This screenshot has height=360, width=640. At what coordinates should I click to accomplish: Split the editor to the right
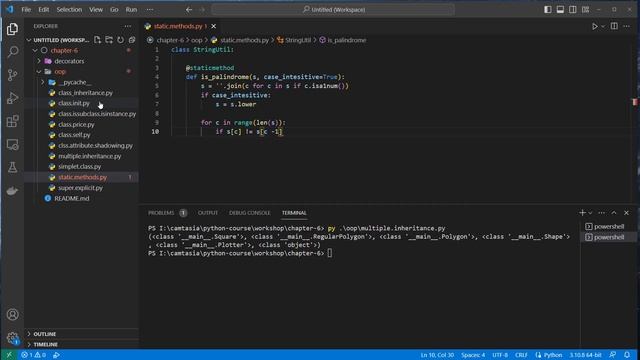[614, 26]
